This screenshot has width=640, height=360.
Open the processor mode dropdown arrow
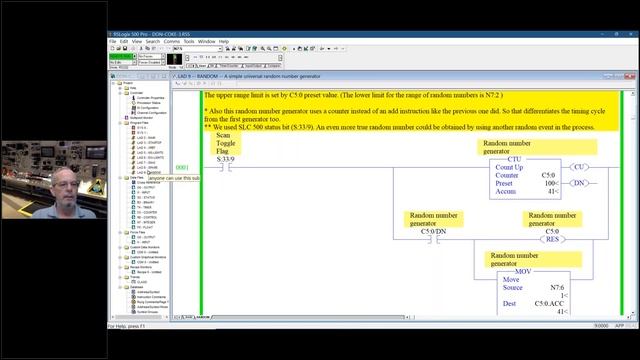134,56
